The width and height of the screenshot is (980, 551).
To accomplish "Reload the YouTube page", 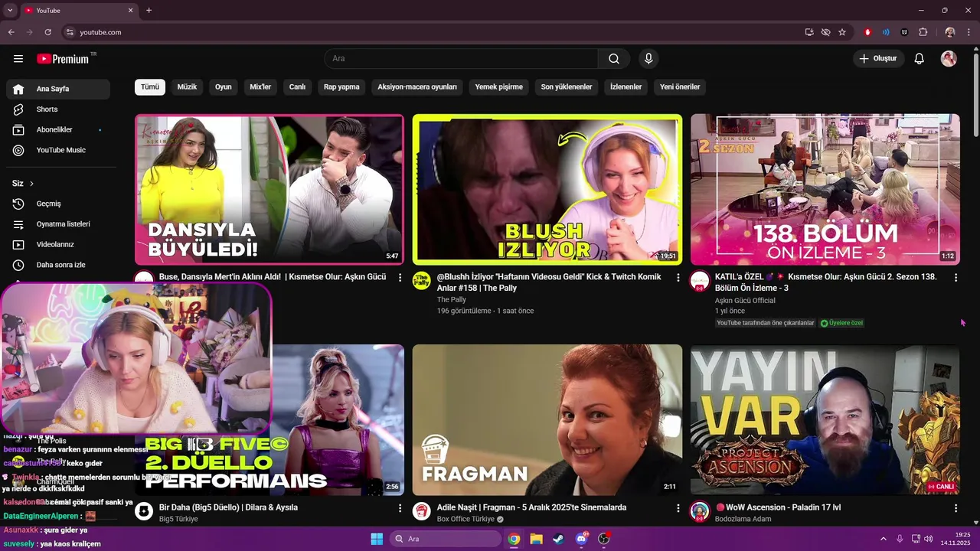I will 47,32.
